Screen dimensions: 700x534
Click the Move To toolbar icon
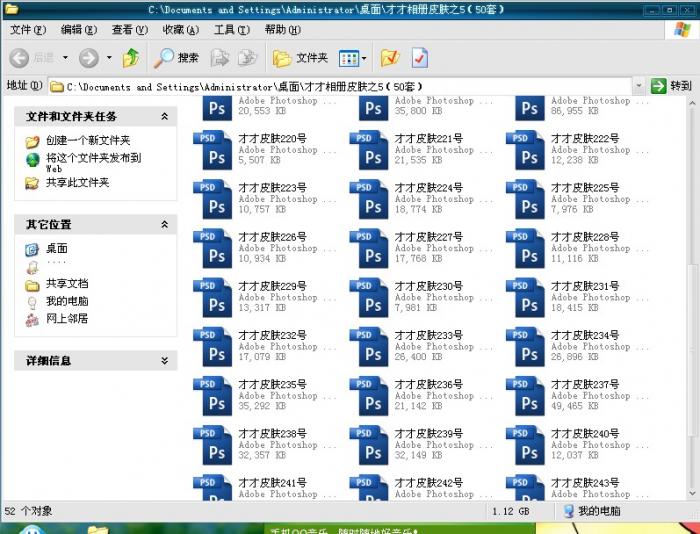[220, 58]
